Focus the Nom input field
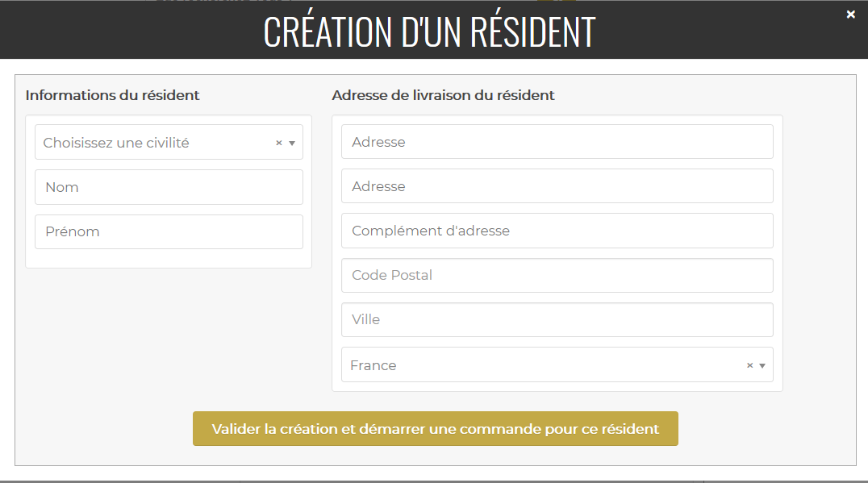This screenshot has height=483, width=868. (x=169, y=187)
